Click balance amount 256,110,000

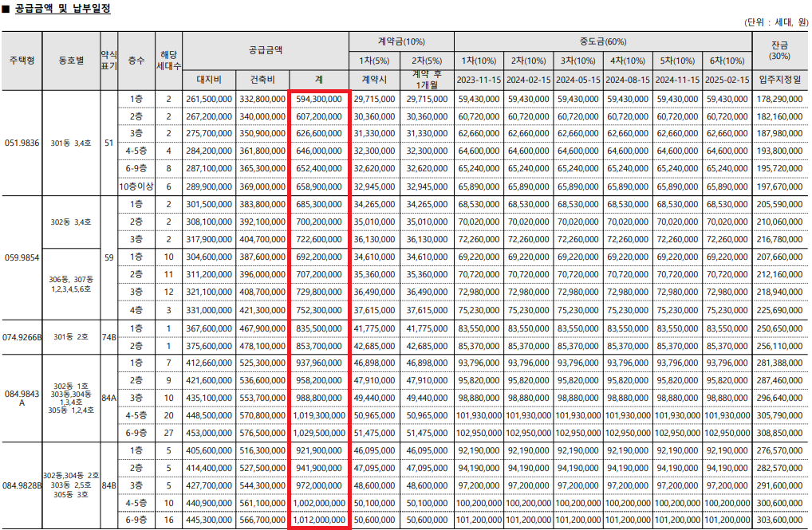[x=779, y=346]
